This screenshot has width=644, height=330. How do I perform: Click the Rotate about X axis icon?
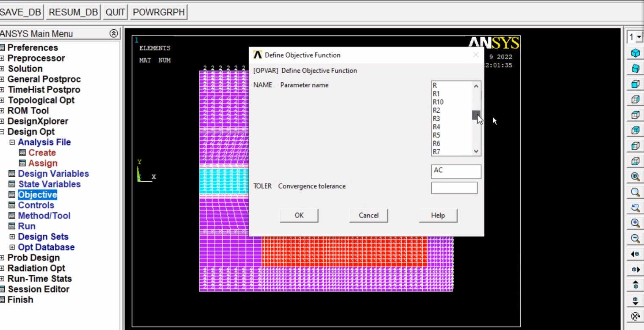tap(635, 316)
